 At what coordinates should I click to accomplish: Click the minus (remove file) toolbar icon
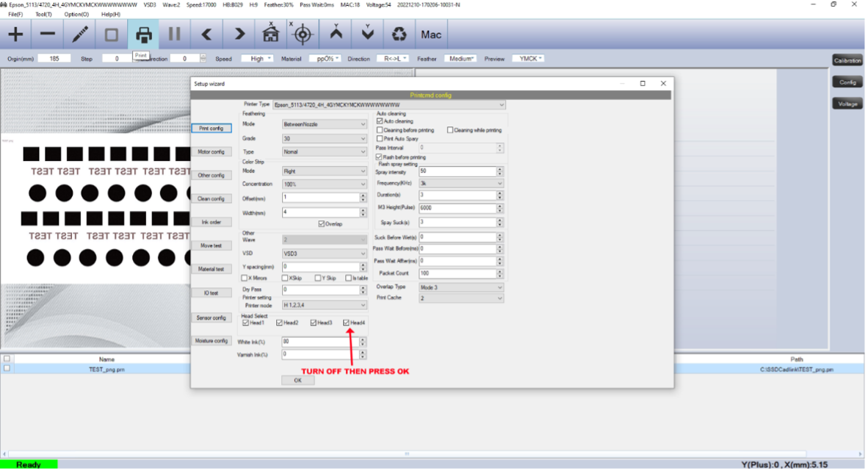(48, 35)
